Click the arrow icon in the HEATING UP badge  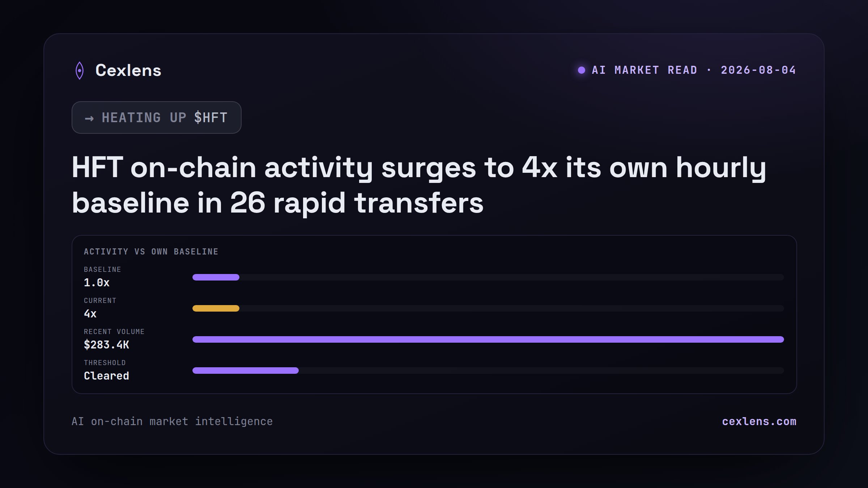pos(89,118)
